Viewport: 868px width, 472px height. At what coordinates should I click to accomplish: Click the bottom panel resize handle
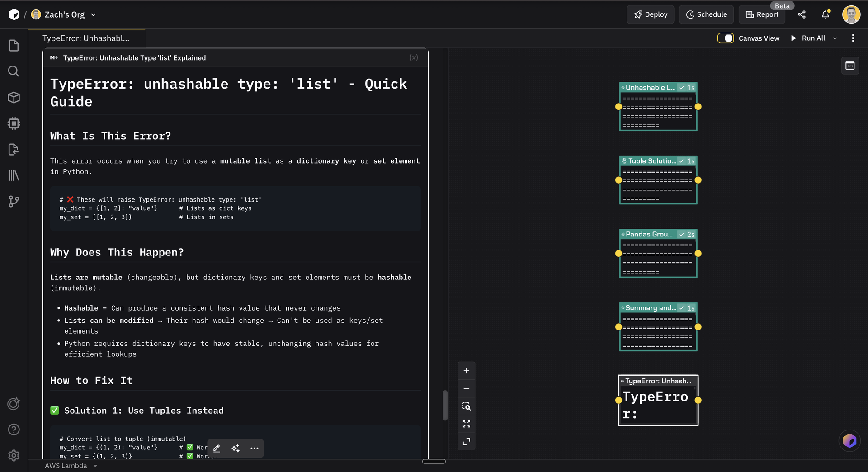[434, 462]
